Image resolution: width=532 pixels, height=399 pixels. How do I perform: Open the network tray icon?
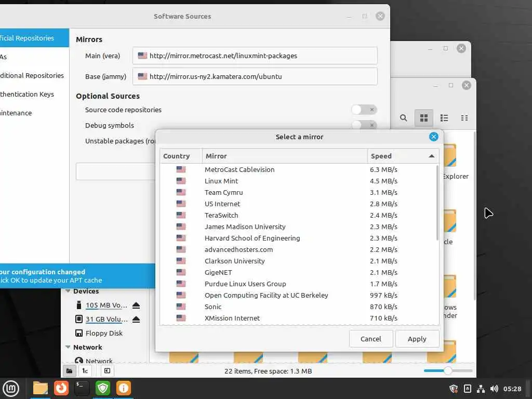(481, 389)
